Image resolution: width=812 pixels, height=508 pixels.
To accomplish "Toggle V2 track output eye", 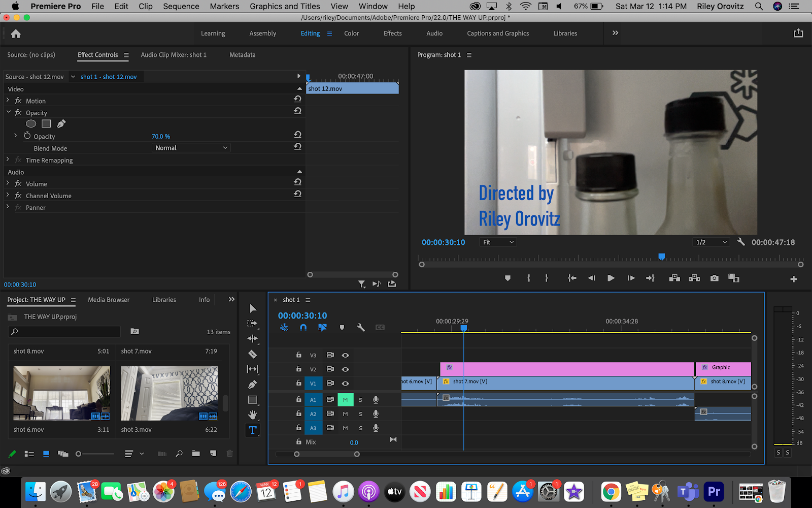I will coord(345,369).
